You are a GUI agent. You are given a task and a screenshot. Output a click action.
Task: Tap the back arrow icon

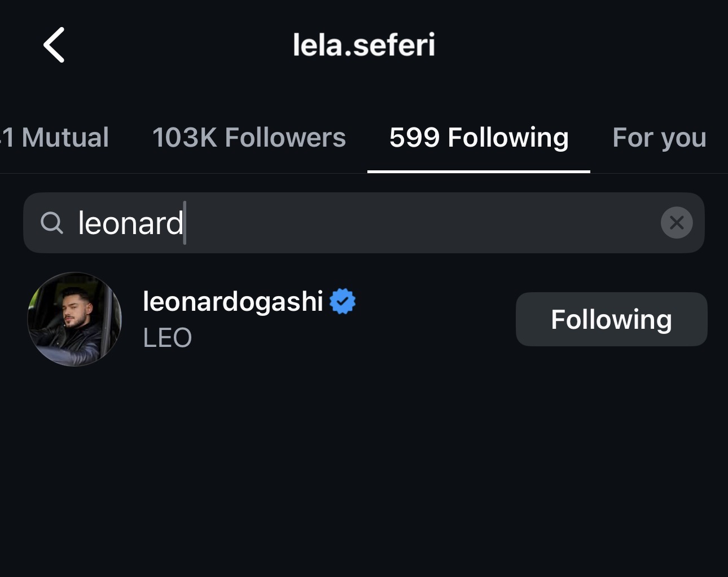(x=54, y=45)
